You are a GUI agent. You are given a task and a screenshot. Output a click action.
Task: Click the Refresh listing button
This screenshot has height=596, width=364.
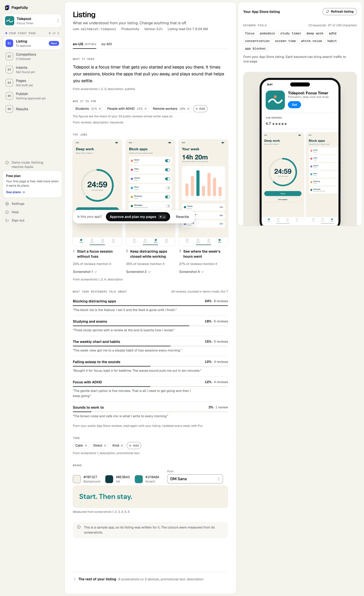(339, 12)
